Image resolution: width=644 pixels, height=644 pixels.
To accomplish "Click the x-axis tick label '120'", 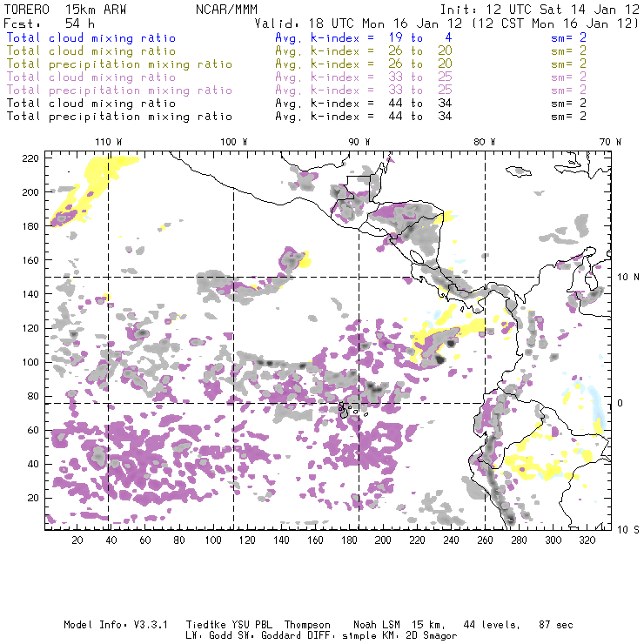I will (x=247, y=540).
